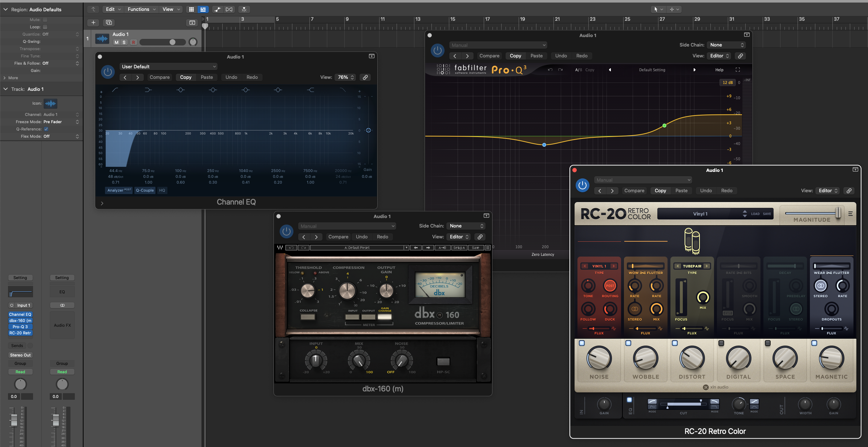Toggle Channel EQ plugin power button
This screenshot has height=447, width=868.
pos(108,72)
